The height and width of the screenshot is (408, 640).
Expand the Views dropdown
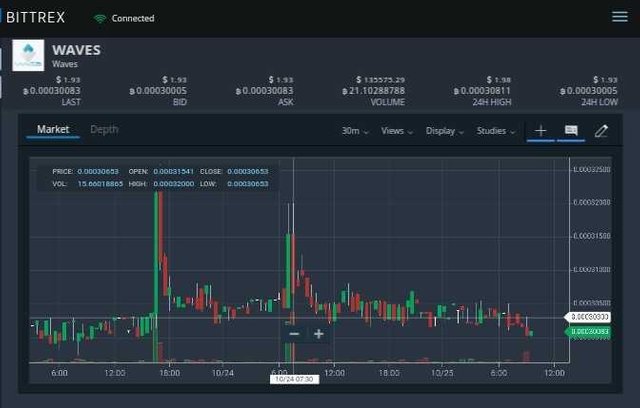(x=396, y=131)
